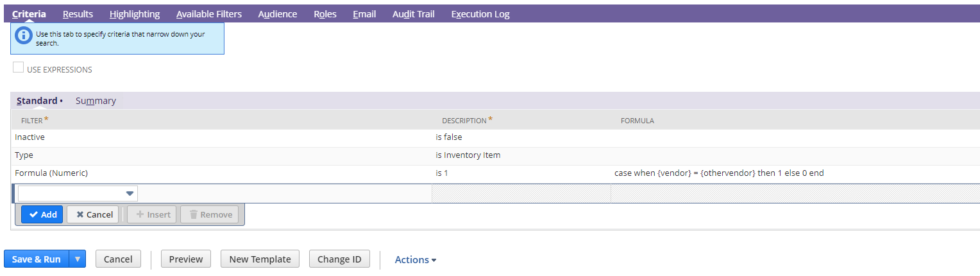Viewport: 980px width, 276px height.
Task: View the Audit Trail tab
Action: (x=413, y=14)
